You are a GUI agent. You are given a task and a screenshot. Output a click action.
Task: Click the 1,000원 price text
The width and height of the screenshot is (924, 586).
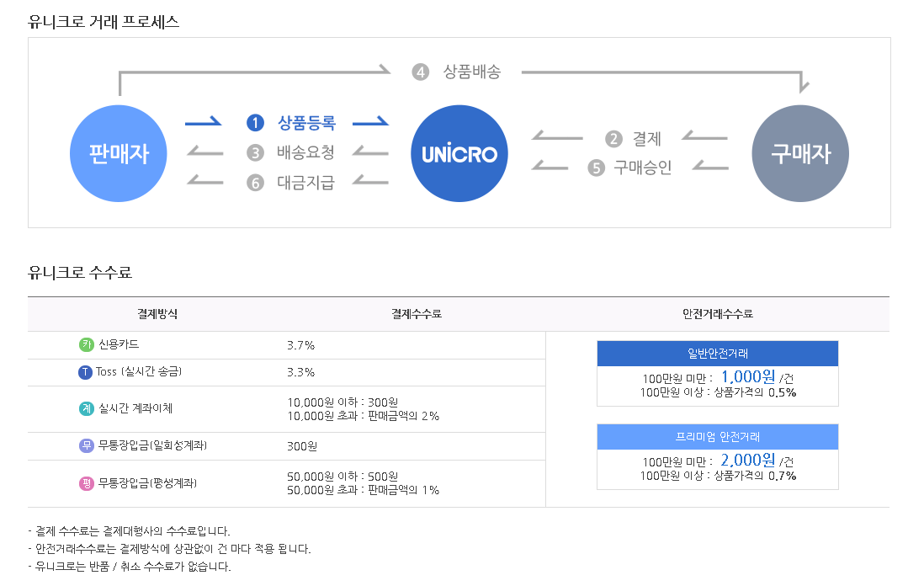point(748,376)
